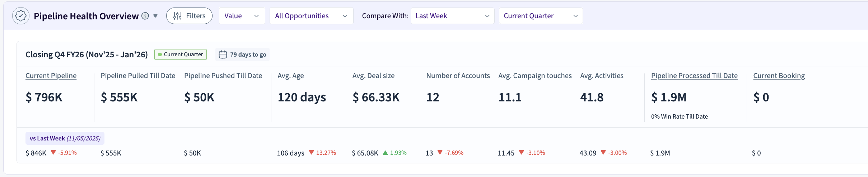Expand the Pipeline Health Overview title caret
This screenshot has width=868, height=177.
click(155, 16)
